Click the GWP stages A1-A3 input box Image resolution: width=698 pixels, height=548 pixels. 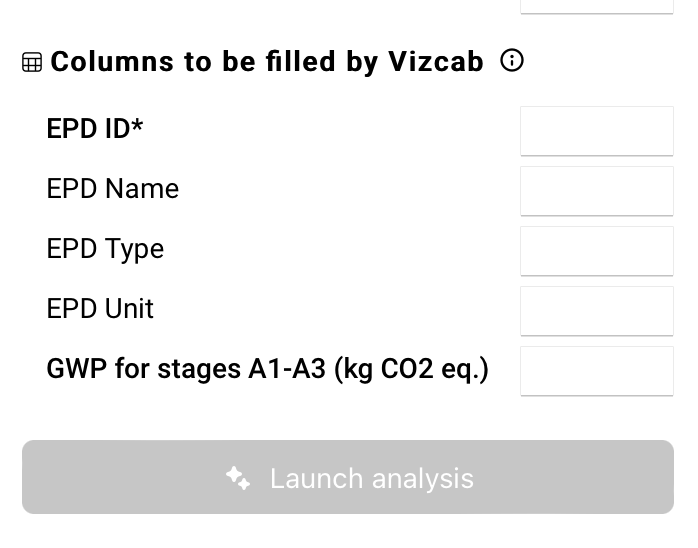tap(596, 371)
